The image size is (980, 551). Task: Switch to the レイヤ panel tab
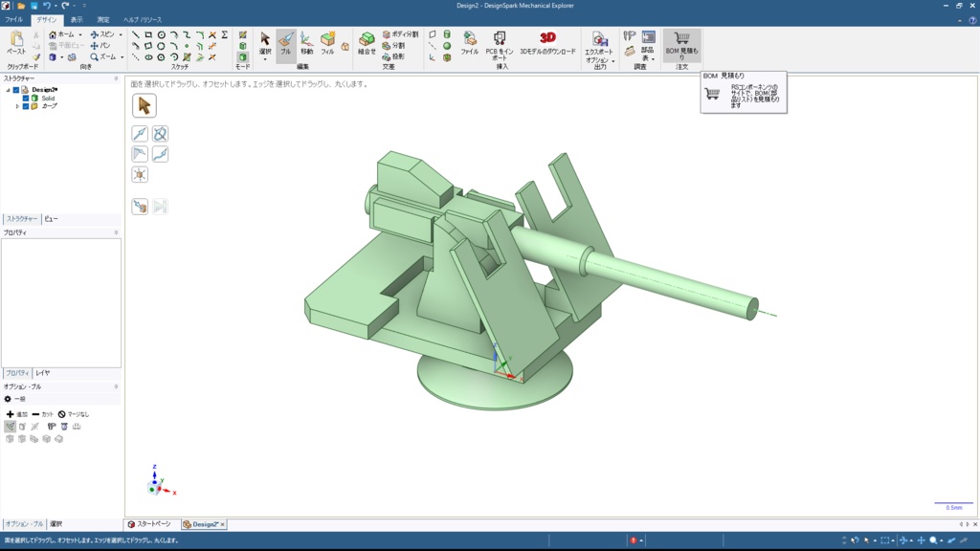pyautogui.click(x=42, y=373)
